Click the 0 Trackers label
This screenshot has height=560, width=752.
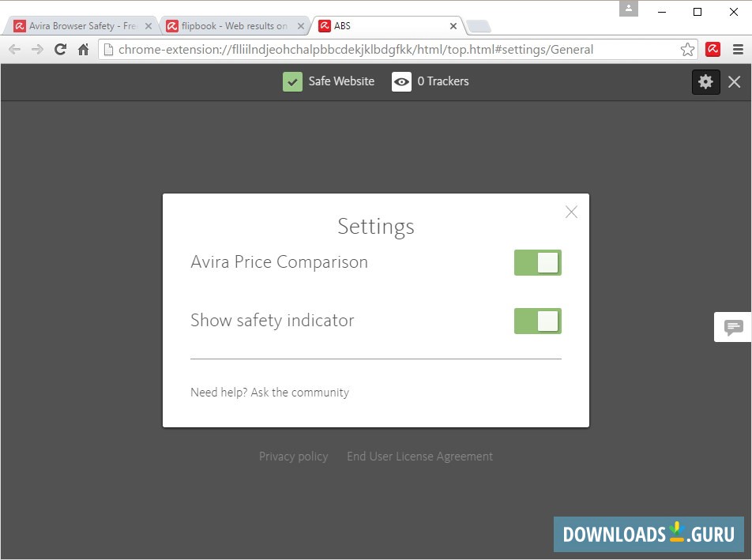pyautogui.click(x=443, y=81)
